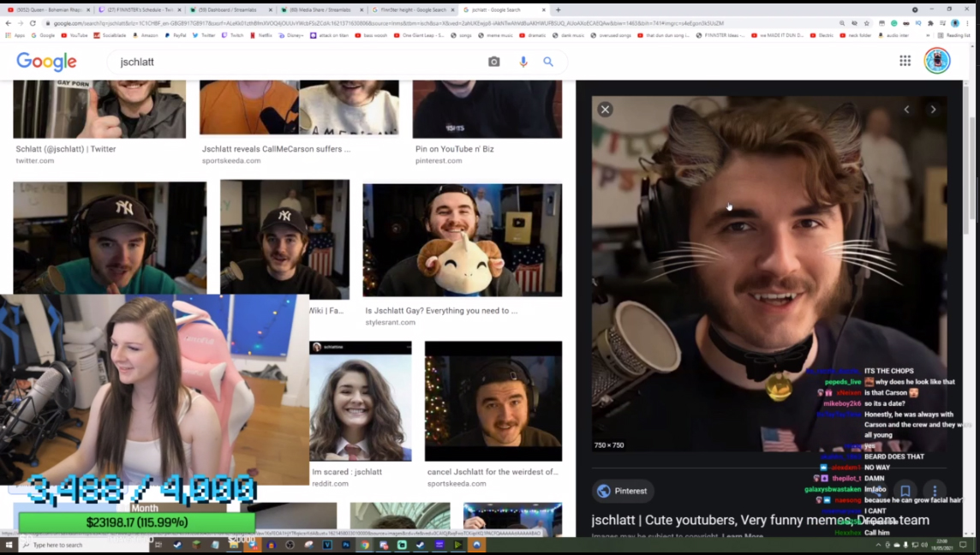Open the 'songs' bookmark folder
This screenshot has height=555, width=980.
tap(461, 36)
